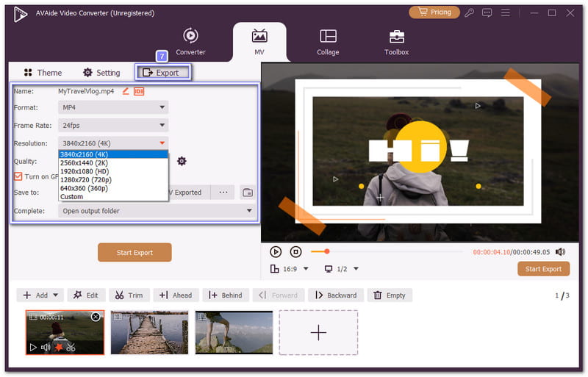
Task: Click the pencil icon to rename MyTravelVlog.mp4
Action: pos(126,91)
